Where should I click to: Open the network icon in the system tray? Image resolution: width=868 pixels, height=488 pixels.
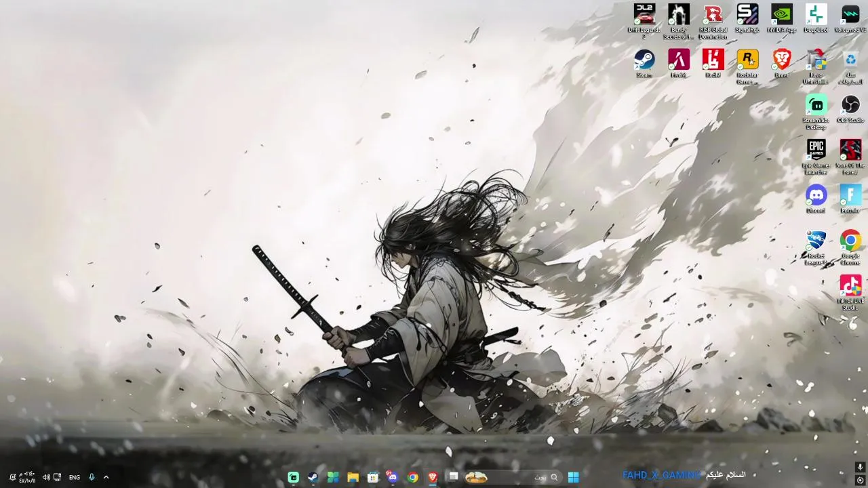click(x=58, y=477)
